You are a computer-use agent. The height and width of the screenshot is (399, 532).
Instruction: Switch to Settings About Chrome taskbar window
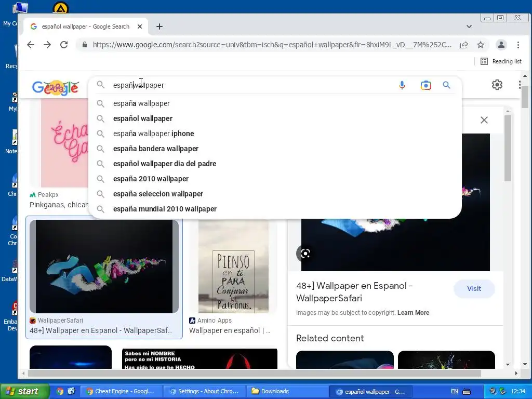[x=204, y=392]
